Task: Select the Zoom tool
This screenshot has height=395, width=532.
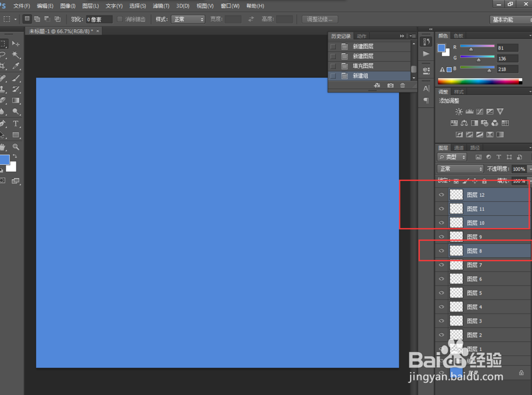Action: tap(15, 147)
